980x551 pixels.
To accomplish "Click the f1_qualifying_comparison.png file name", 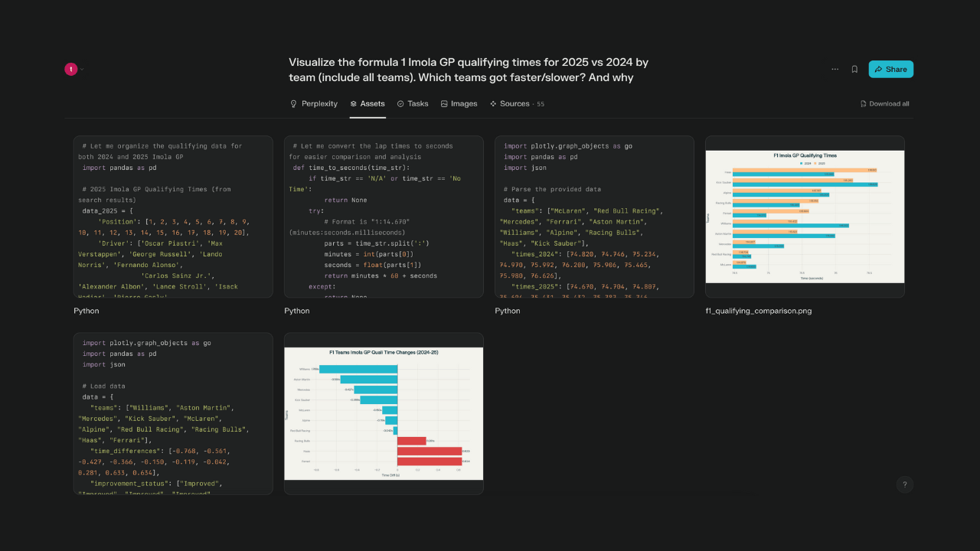I will [x=758, y=311].
